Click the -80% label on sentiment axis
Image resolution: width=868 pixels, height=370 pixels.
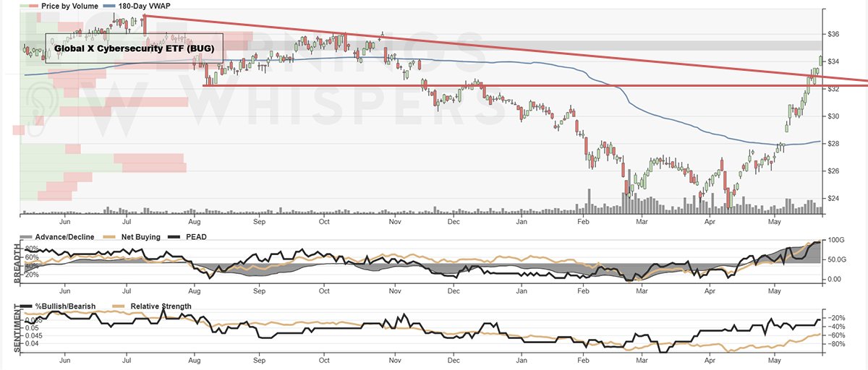[x=835, y=345]
